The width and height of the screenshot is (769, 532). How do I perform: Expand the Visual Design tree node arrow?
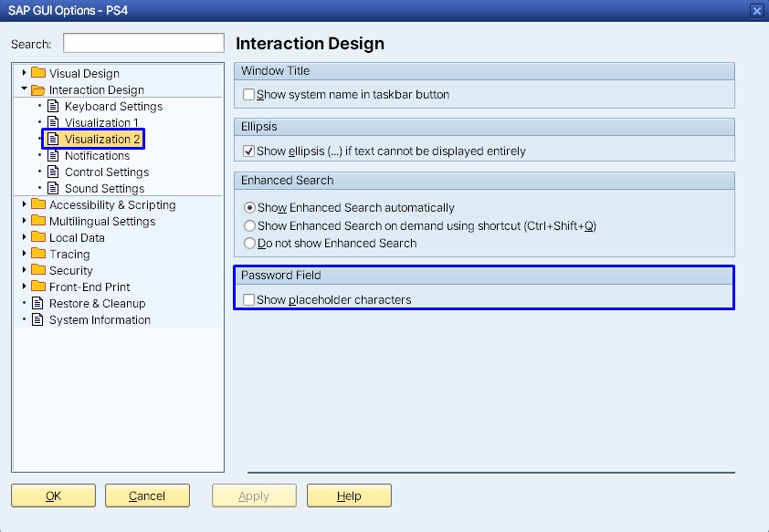24,72
